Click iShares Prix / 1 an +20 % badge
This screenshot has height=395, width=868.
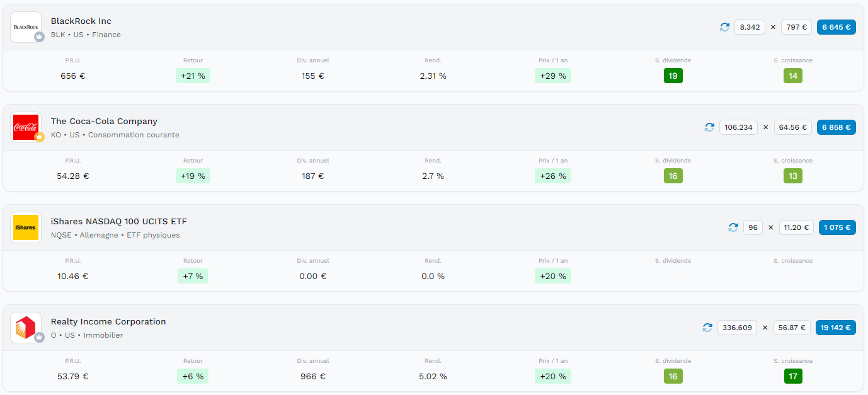click(x=553, y=277)
